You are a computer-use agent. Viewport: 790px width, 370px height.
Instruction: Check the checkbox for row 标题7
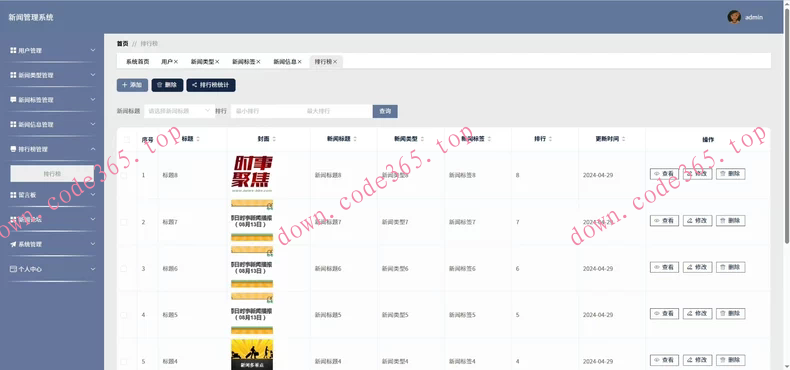(x=124, y=222)
